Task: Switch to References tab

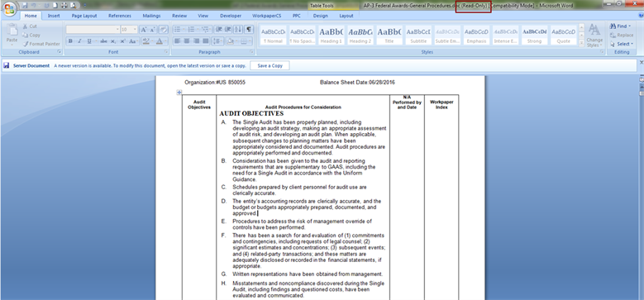Action: (x=120, y=16)
